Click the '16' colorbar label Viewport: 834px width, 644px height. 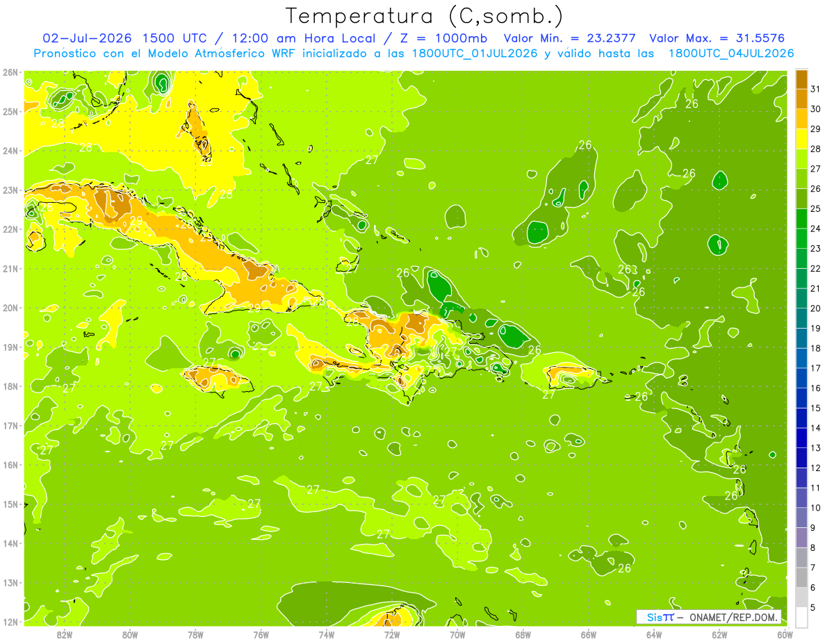pyautogui.click(x=816, y=388)
